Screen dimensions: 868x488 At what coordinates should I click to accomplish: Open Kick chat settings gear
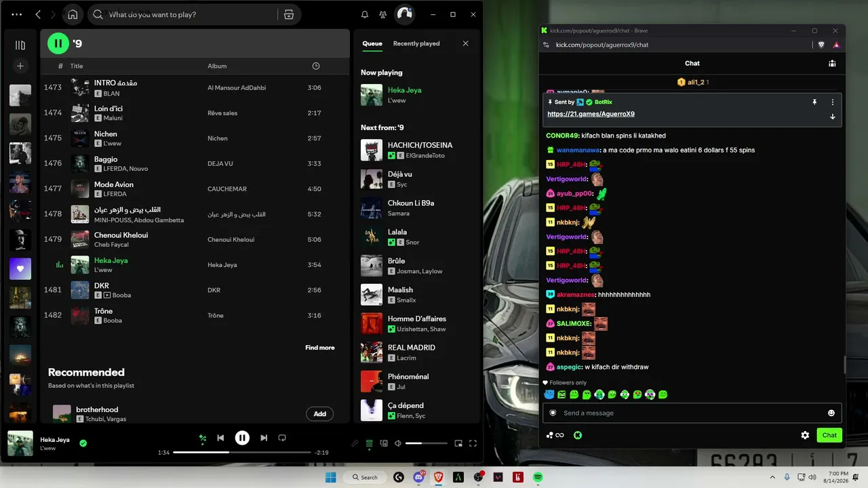[805, 435]
